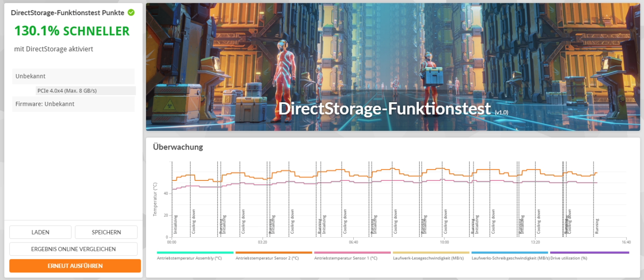Click the Temperatur (°C) axis title
644x280 pixels.
click(155, 199)
